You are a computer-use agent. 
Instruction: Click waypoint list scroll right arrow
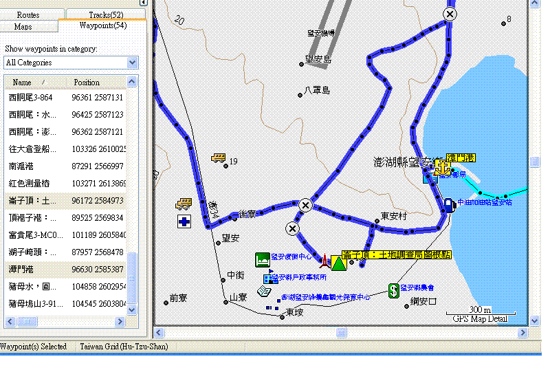point(120,321)
